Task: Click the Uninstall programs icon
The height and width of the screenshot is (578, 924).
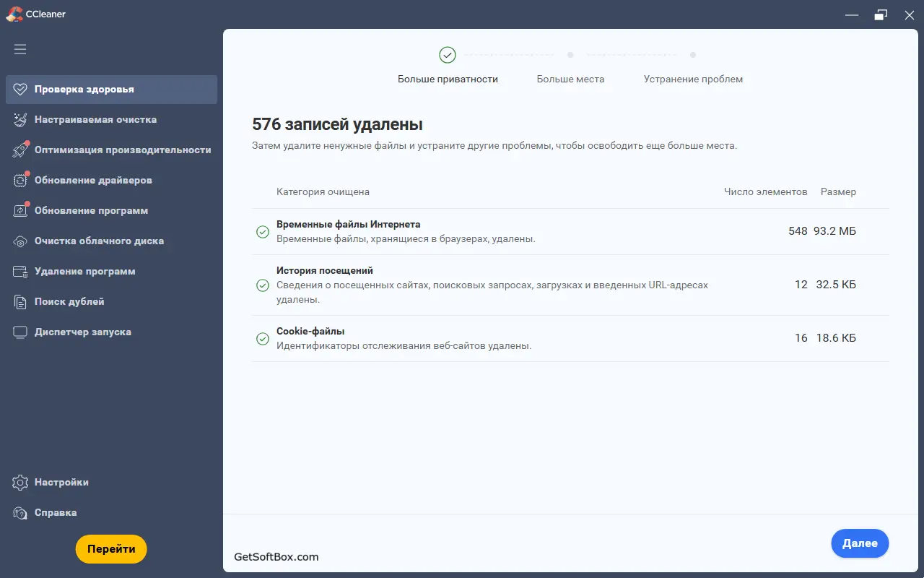Action: [x=20, y=272]
